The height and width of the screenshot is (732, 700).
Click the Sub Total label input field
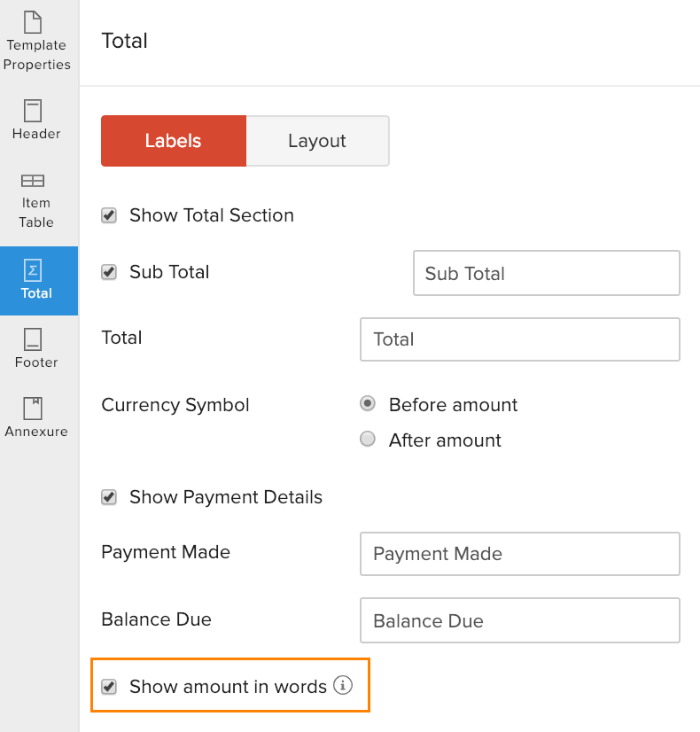coord(546,273)
